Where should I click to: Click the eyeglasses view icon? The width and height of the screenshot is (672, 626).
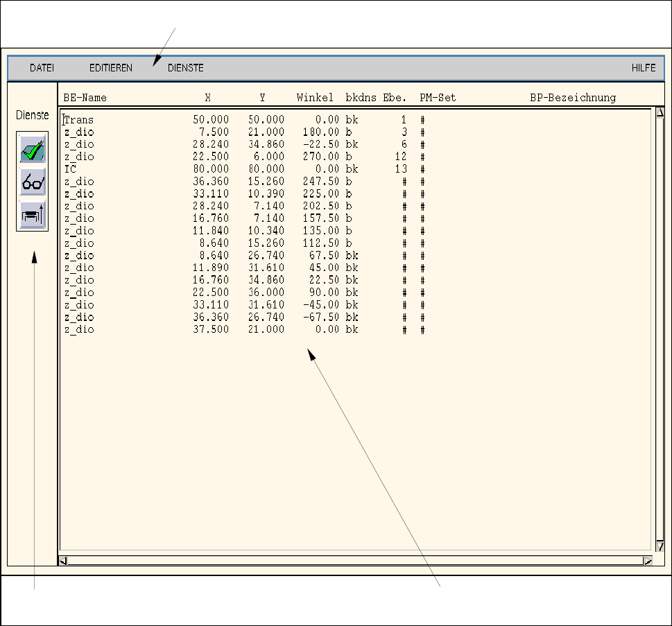[x=33, y=183]
